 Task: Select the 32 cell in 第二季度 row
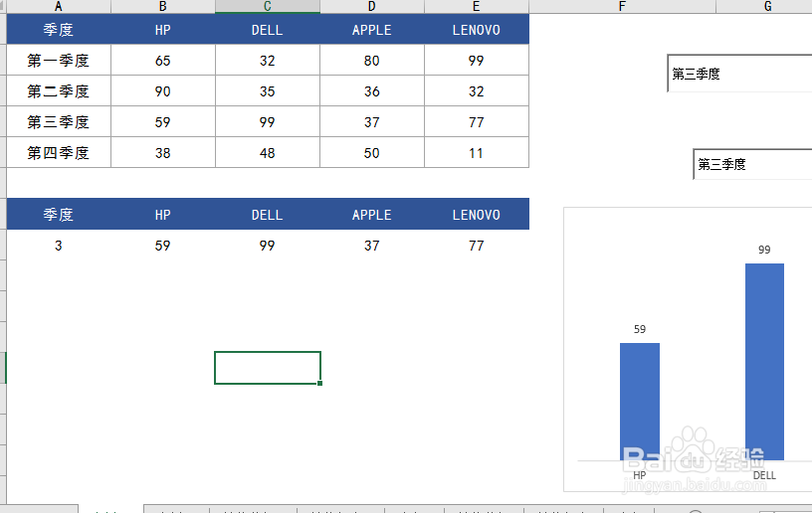(477, 91)
